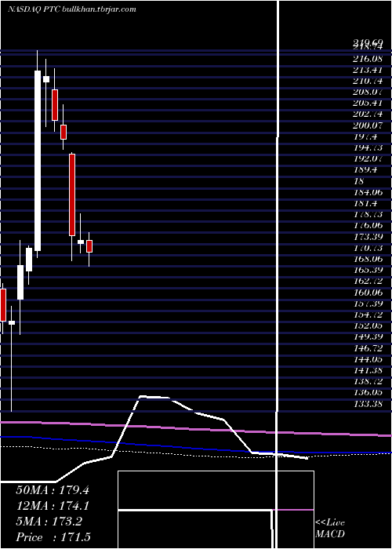The width and height of the screenshot is (392, 549).
Task: Select the 181.4 price axis label
Action: [x=365, y=203]
